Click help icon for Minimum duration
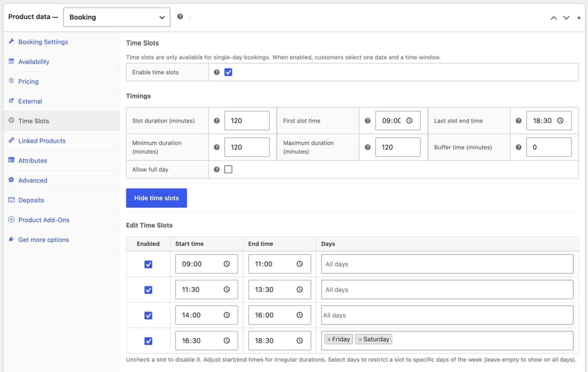 [217, 147]
